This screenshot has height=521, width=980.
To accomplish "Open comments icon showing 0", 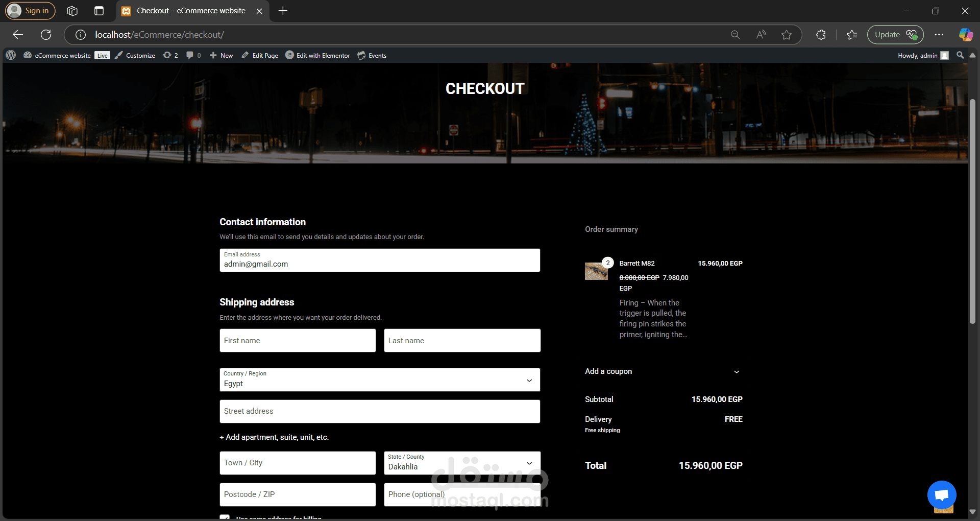I will 193,55.
